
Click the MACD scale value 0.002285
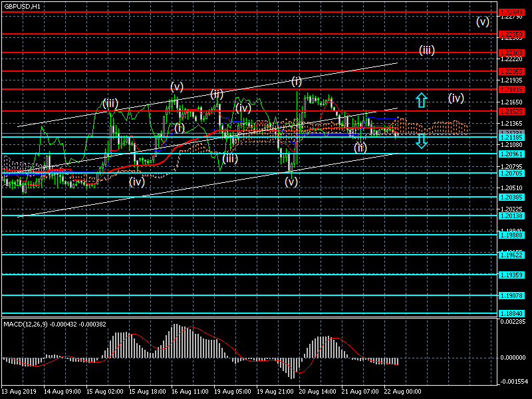[x=513, y=322]
